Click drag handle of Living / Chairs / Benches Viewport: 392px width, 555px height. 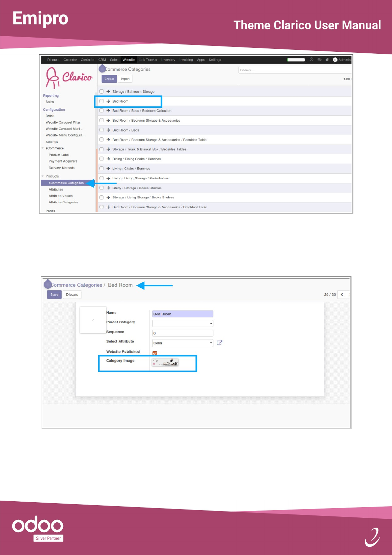(108, 168)
